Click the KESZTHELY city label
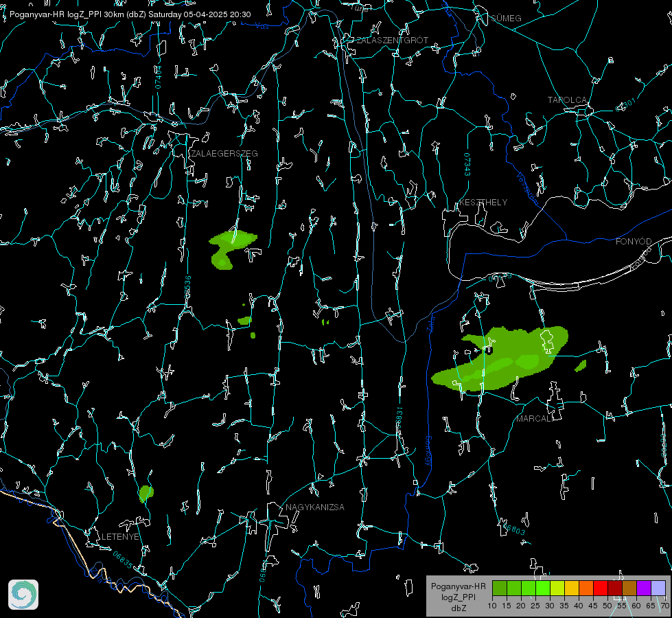Screen dimensions: 672x618 coord(483,203)
